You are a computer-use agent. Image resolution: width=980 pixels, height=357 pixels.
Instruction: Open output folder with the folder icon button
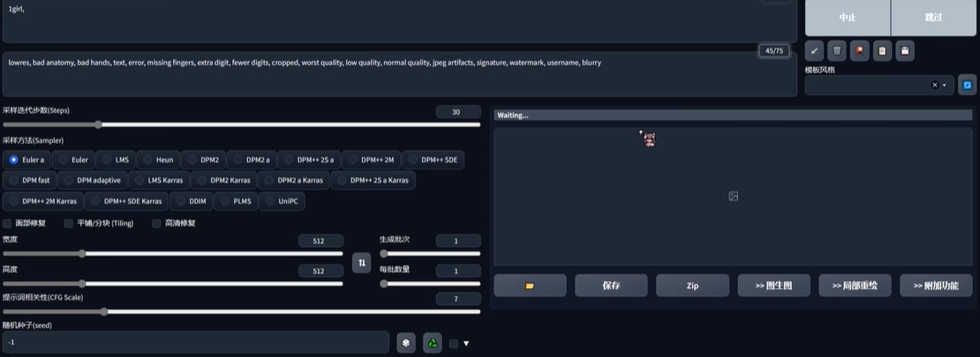click(530, 285)
